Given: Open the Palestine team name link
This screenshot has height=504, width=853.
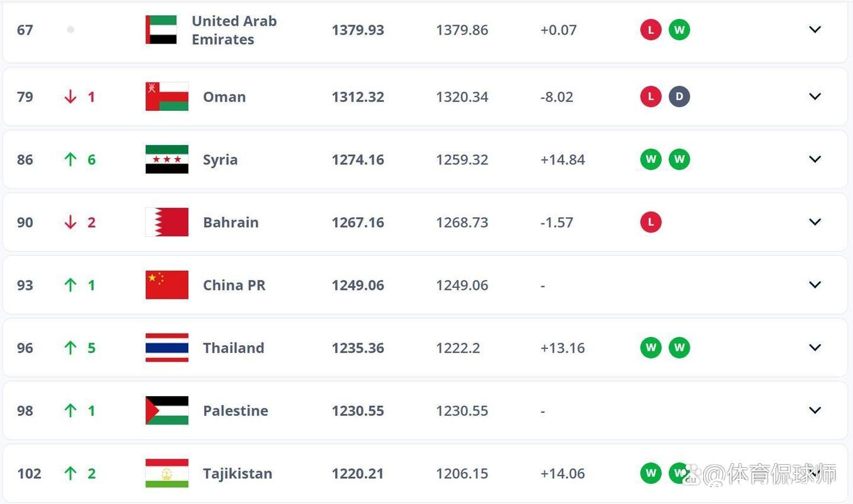Looking at the screenshot, I should pos(235,411).
